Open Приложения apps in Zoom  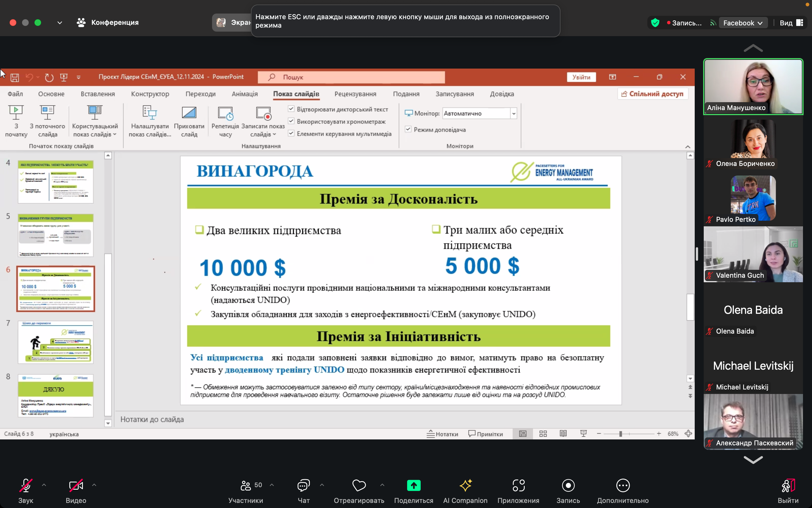[x=518, y=491]
